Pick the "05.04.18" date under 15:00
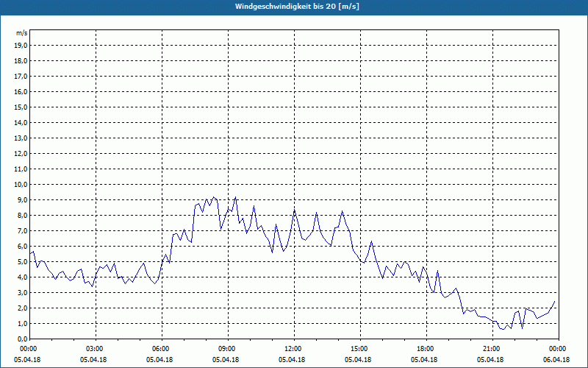This screenshot has width=588, height=368. click(x=358, y=359)
